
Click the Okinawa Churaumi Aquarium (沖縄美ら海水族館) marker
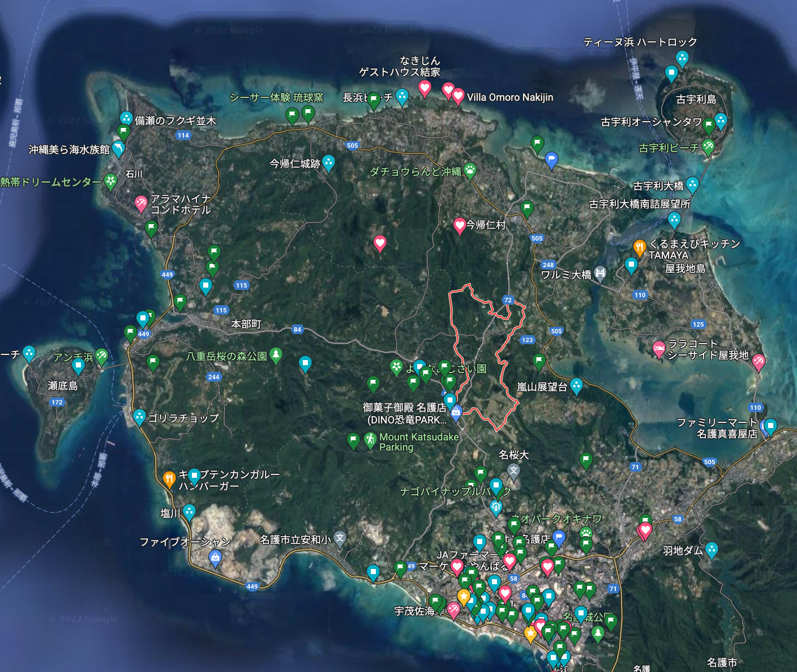click(x=118, y=148)
